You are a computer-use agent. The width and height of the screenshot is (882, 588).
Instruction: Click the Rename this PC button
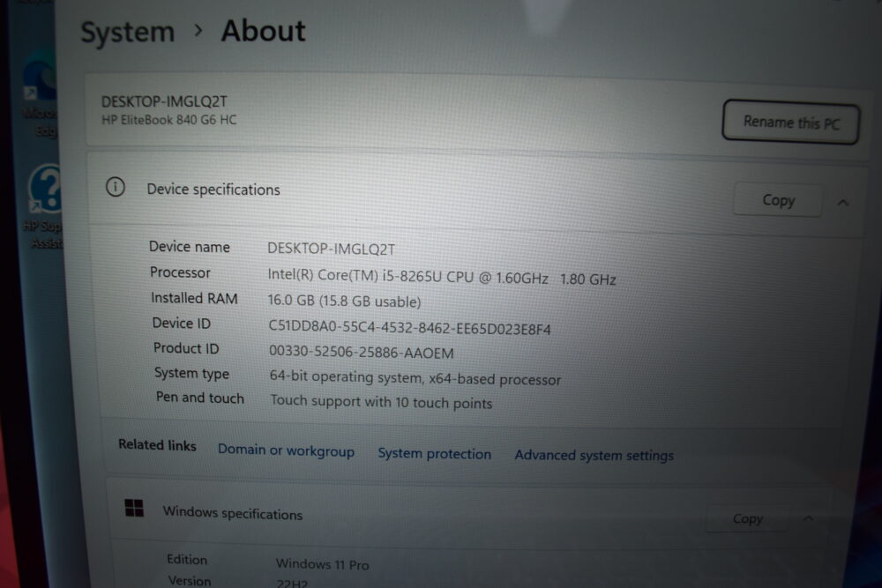[x=790, y=122]
